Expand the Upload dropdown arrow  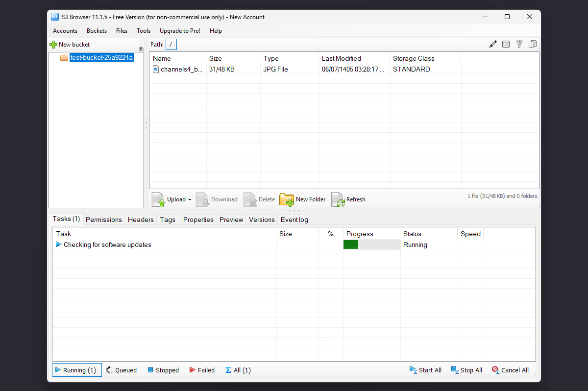pyautogui.click(x=190, y=200)
